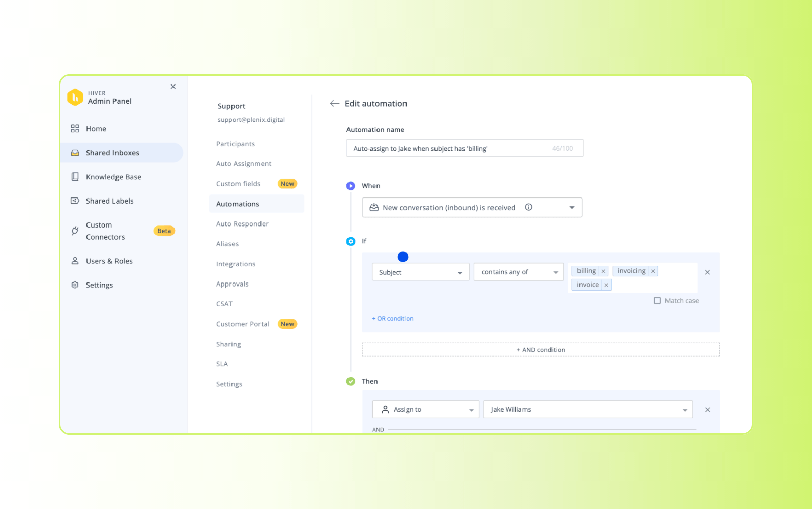Screen dimensions: 812x509
Task: Open the Subject field dropdown
Action: [421, 272]
